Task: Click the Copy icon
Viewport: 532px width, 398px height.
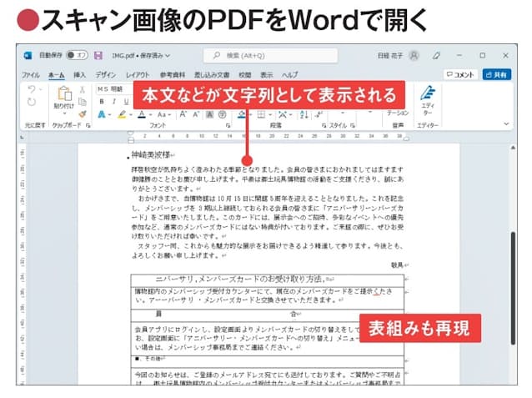Action: (x=82, y=102)
